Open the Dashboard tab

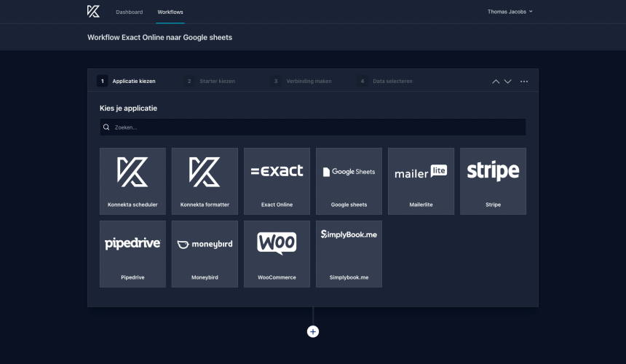129,12
